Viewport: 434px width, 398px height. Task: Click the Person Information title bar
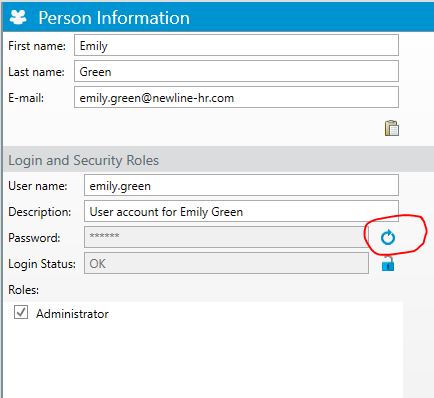coord(218,16)
